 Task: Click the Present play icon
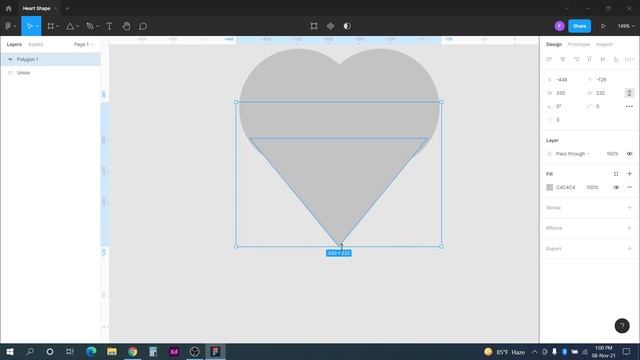pos(603,26)
